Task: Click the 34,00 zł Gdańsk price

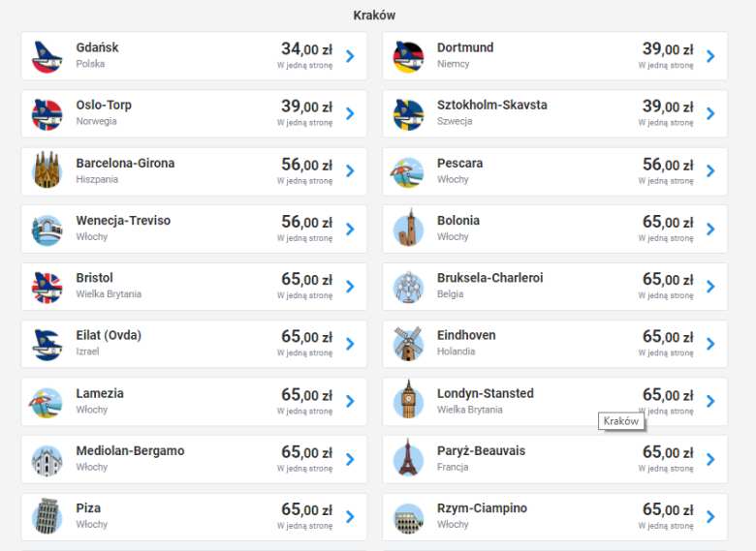Action: (x=306, y=49)
